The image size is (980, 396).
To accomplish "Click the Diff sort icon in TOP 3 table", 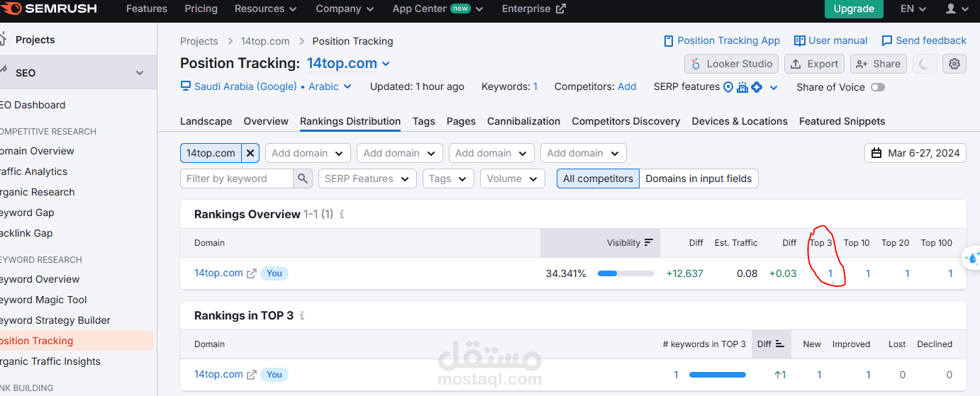I will click(780, 344).
